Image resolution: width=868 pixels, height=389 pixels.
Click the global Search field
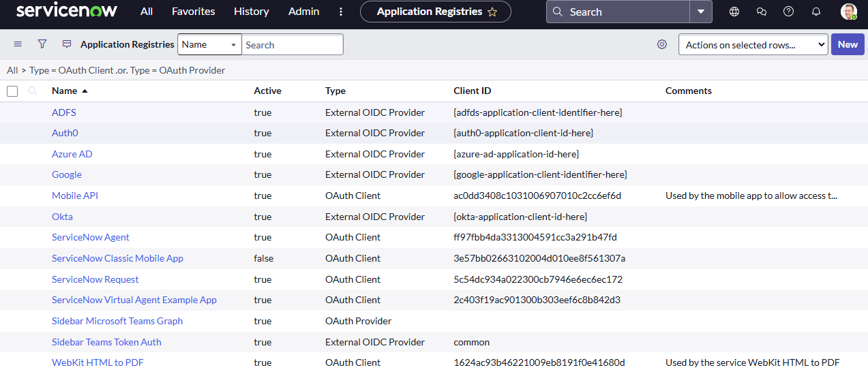click(x=618, y=12)
